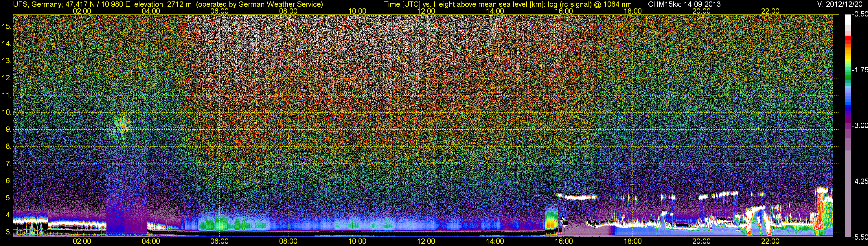The height and width of the screenshot is (246, 868).
Task: Click the bottom axis time label '08:00'
Action: tap(288, 241)
